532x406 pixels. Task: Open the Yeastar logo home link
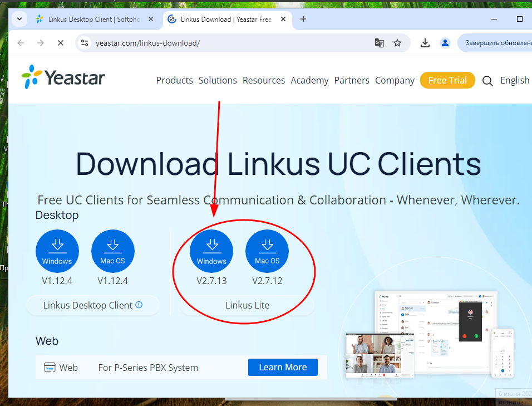click(x=63, y=77)
